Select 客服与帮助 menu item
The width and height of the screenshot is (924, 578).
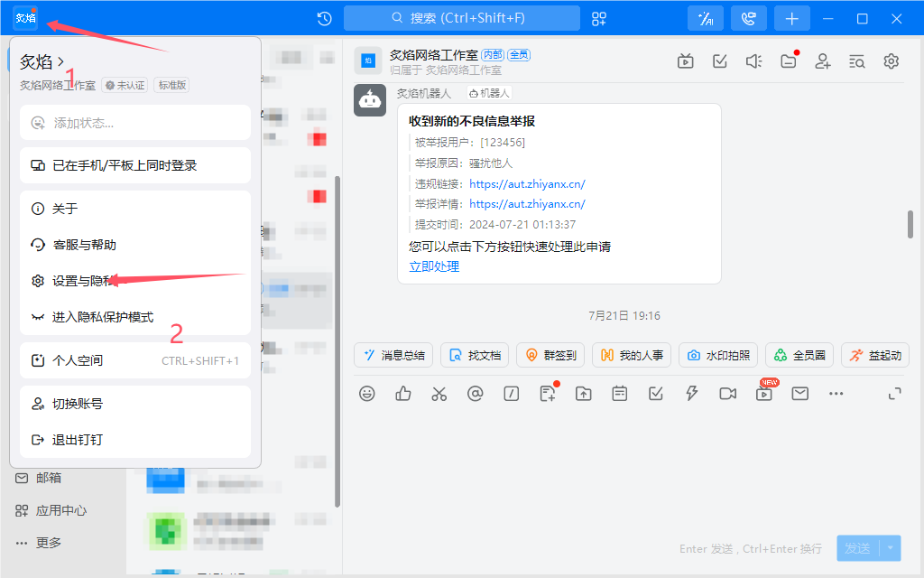click(x=135, y=245)
